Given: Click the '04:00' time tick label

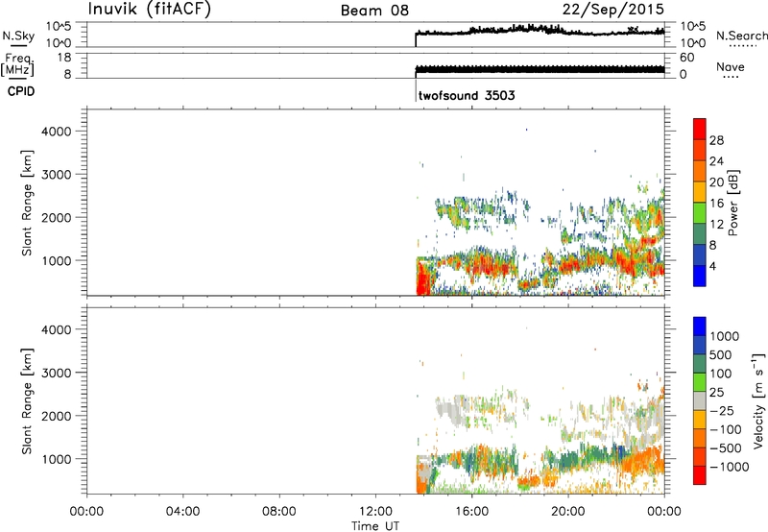Looking at the screenshot, I should (x=182, y=511).
